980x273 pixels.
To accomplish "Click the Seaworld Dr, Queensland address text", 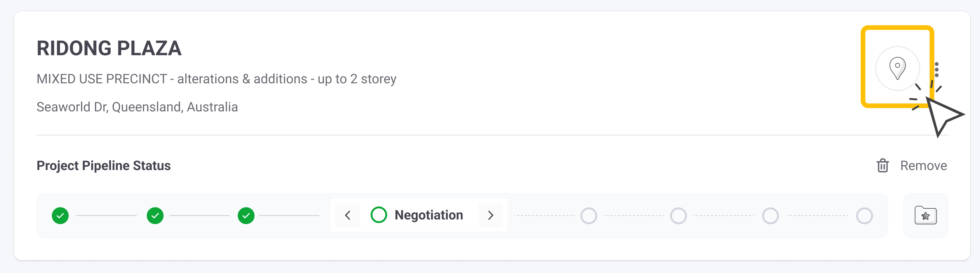I will click(137, 107).
